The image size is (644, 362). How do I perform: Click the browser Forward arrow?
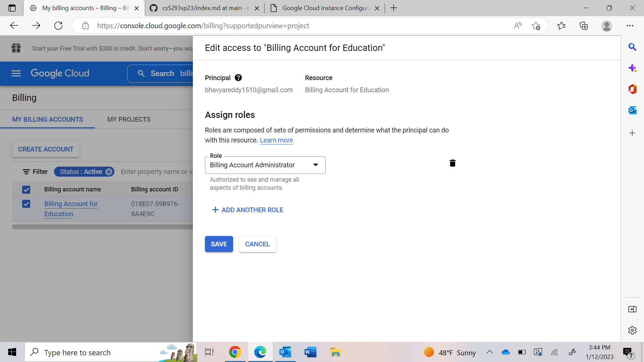pos(36,26)
